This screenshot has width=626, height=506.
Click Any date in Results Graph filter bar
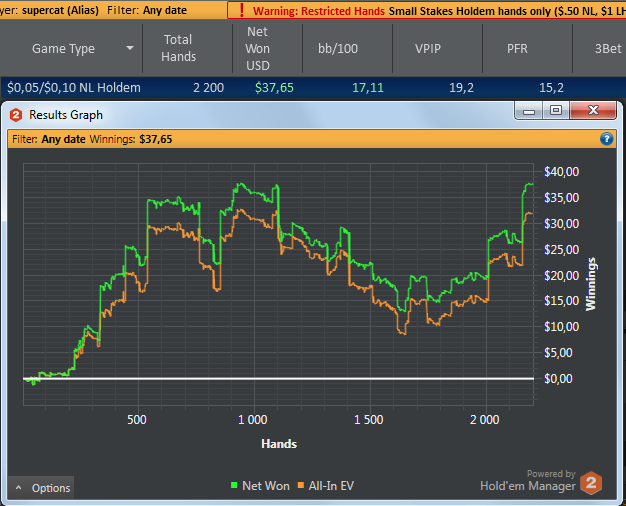[x=63, y=139]
